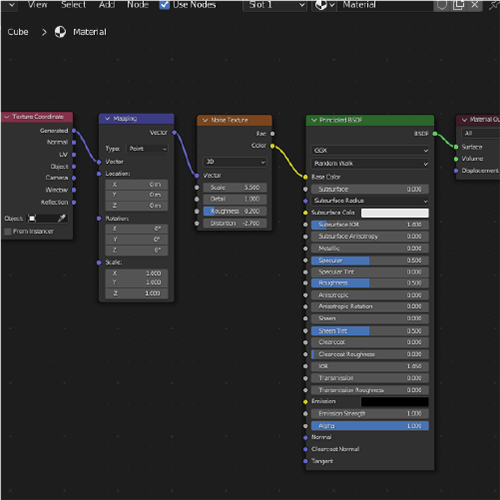The height and width of the screenshot is (500, 500).
Task: Open the Mapping Type Point dropdown
Action: point(147,149)
